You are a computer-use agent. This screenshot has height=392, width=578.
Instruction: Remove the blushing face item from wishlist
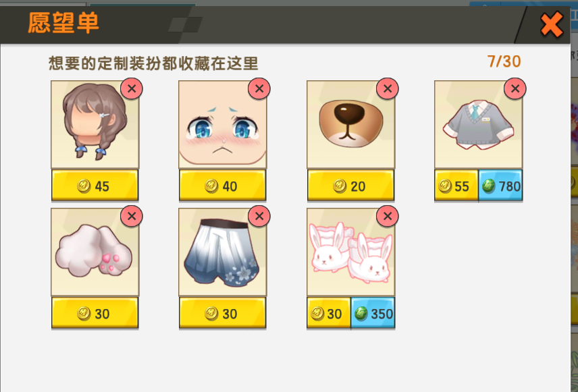(x=259, y=88)
